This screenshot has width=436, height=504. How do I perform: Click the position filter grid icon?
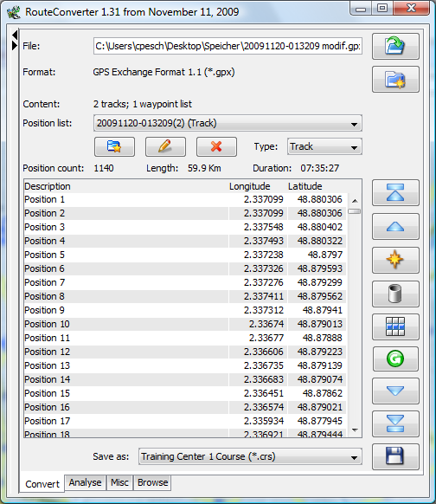coord(395,326)
